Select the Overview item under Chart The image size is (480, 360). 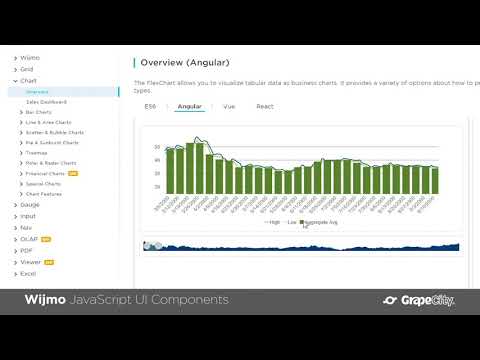(63, 92)
